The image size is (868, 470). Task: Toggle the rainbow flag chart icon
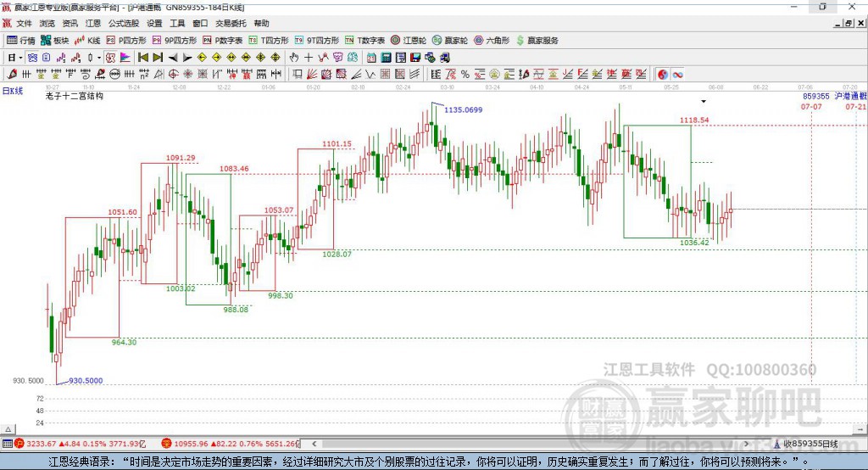point(125,58)
